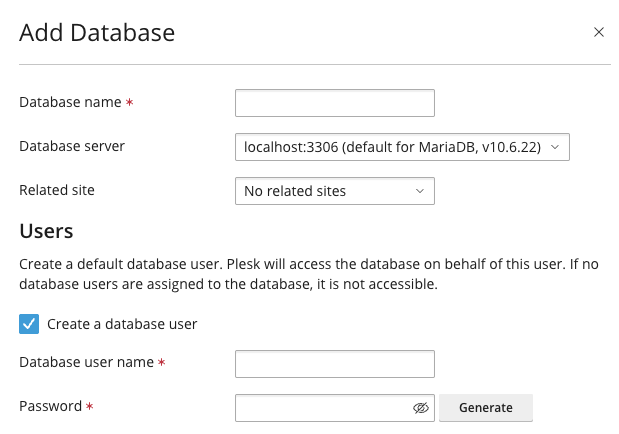Generate a random password

pyautogui.click(x=486, y=408)
